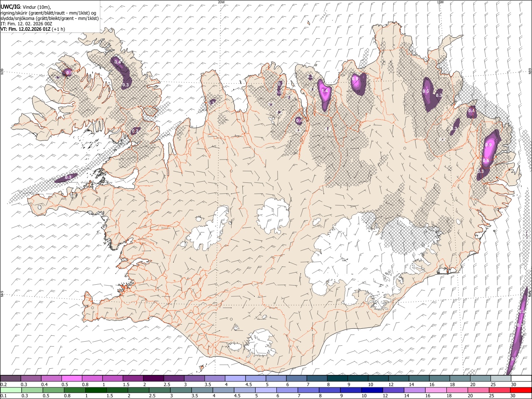Click the '0.2' value on the top legend row
This screenshot has width=532, height=399.
click(x=3, y=384)
